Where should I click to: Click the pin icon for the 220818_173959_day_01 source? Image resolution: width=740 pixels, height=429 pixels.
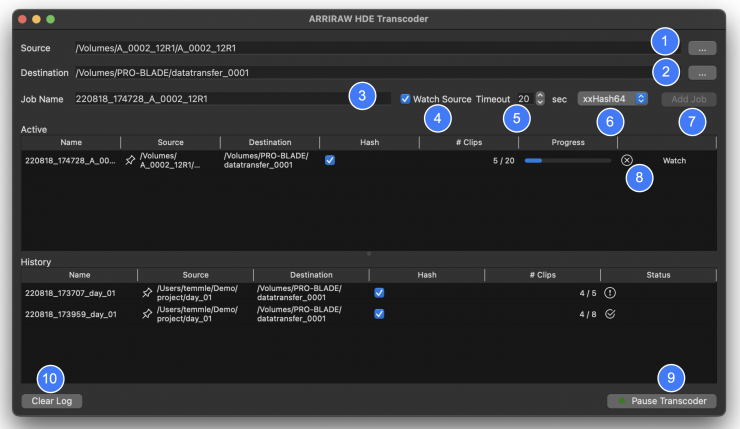coord(148,314)
